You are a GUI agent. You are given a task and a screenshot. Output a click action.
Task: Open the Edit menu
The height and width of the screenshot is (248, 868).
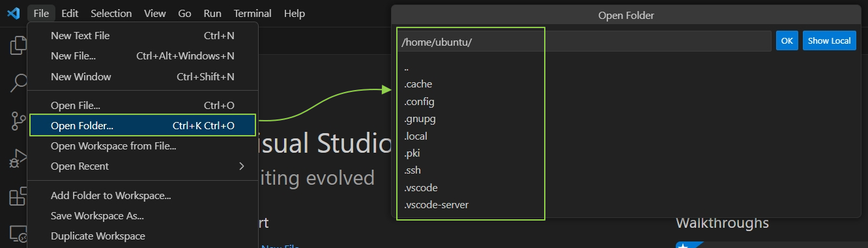click(70, 13)
